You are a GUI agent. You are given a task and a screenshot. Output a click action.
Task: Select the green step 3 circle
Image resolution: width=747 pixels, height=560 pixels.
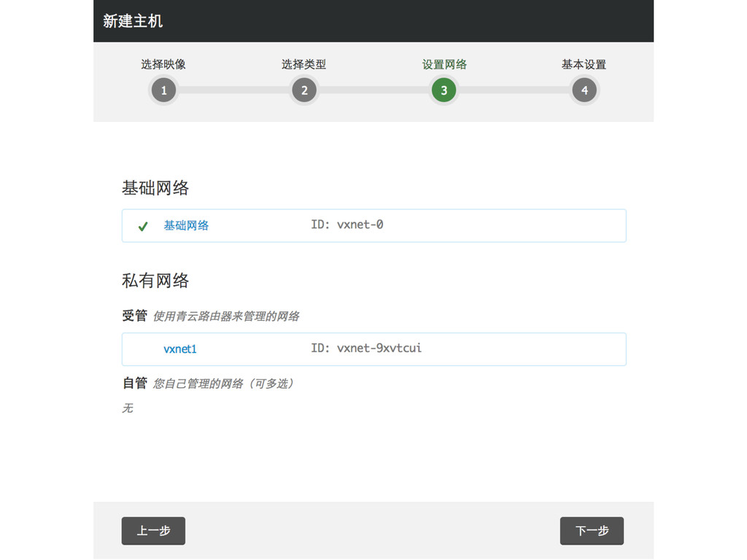pos(444,90)
